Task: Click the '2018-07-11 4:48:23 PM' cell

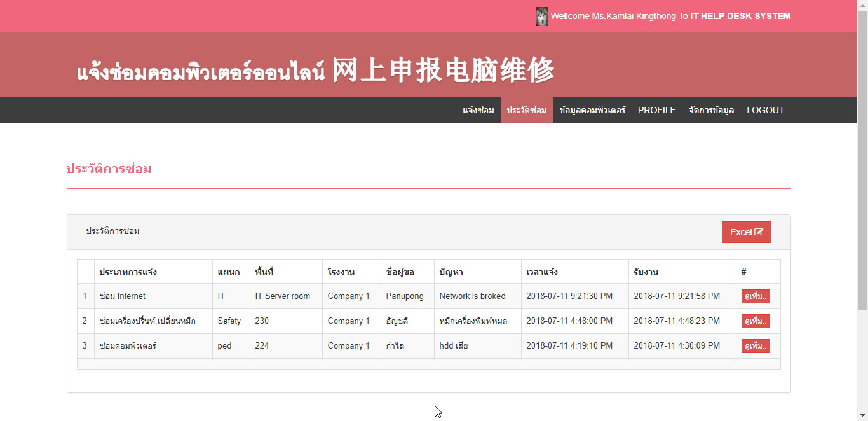Action: point(682,321)
